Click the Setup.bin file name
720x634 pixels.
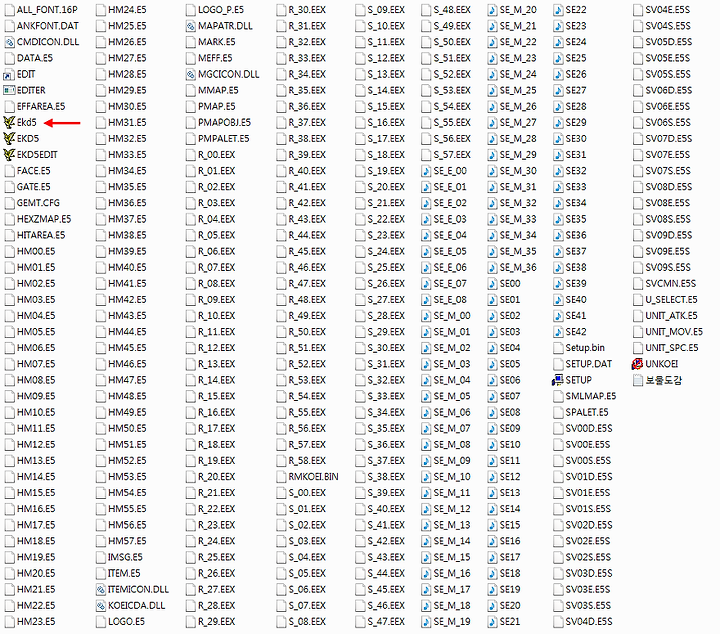(x=585, y=348)
